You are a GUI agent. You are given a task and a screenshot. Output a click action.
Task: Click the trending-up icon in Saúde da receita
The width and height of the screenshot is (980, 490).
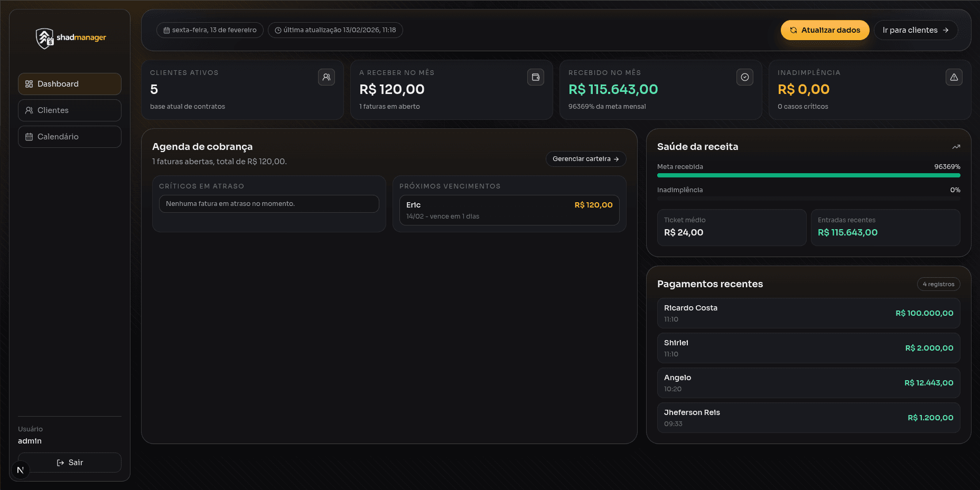[956, 146]
